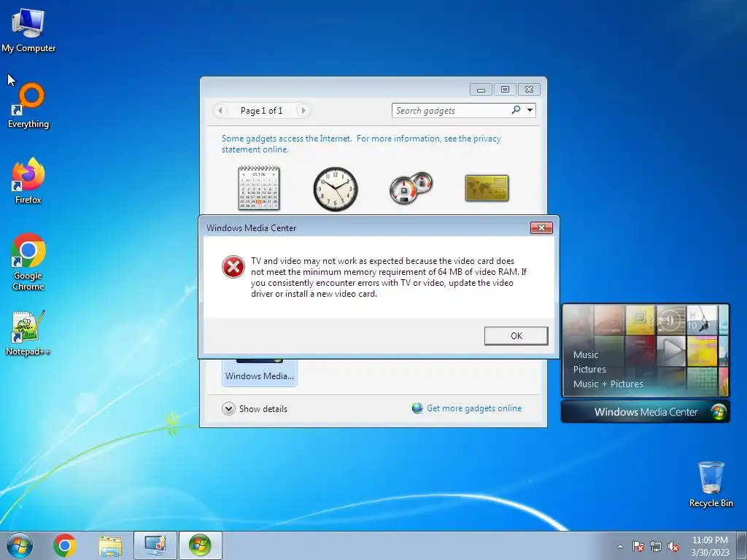Switch to the gadget gallery taskbar button
747x560 pixels.
click(155, 545)
